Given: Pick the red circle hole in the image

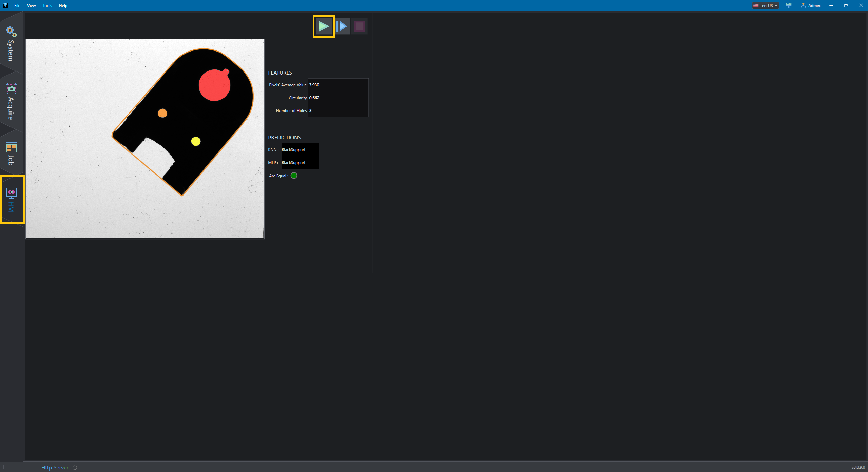Looking at the screenshot, I should 214,85.
